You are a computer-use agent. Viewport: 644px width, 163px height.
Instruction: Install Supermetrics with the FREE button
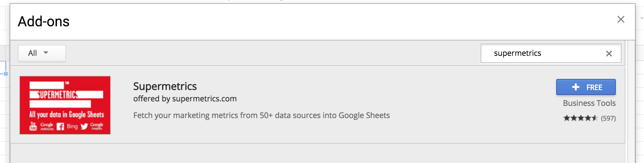tap(586, 87)
